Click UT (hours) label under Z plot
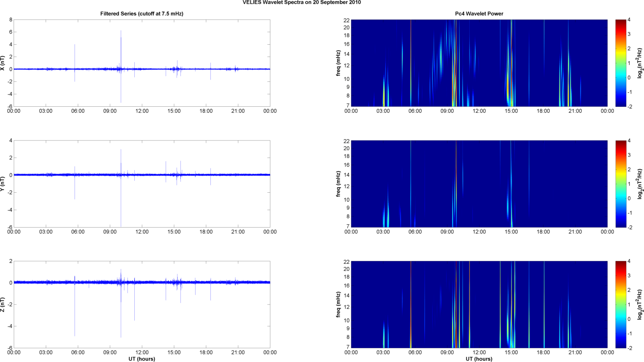The height and width of the screenshot is (362, 644). [142, 359]
